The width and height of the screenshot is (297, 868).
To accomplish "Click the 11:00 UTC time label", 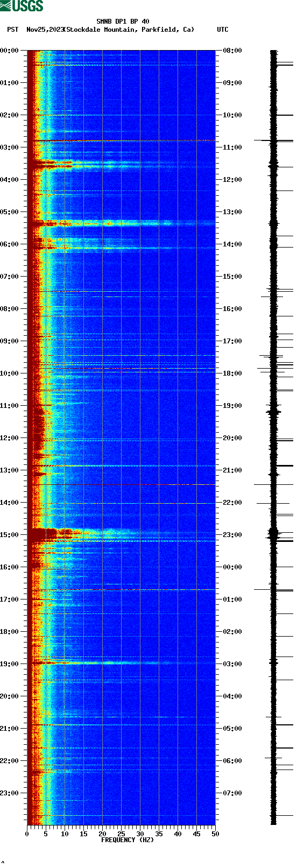I will (x=232, y=147).
